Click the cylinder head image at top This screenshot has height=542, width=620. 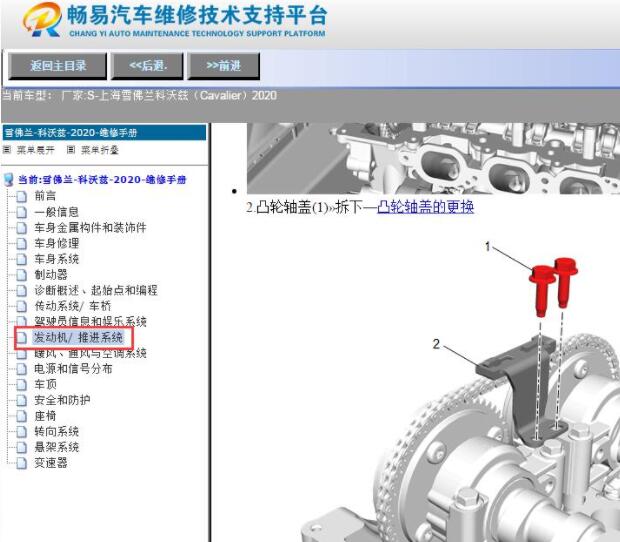point(433,158)
